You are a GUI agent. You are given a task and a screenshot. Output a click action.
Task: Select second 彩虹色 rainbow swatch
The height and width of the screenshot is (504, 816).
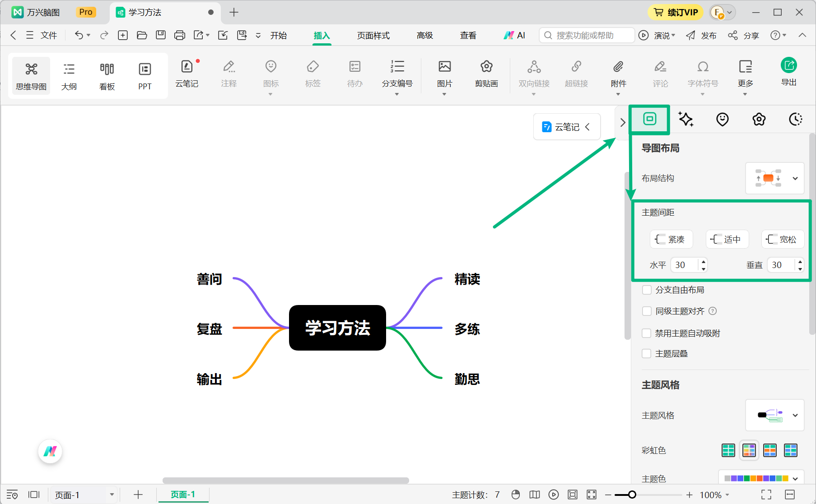pos(749,450)
